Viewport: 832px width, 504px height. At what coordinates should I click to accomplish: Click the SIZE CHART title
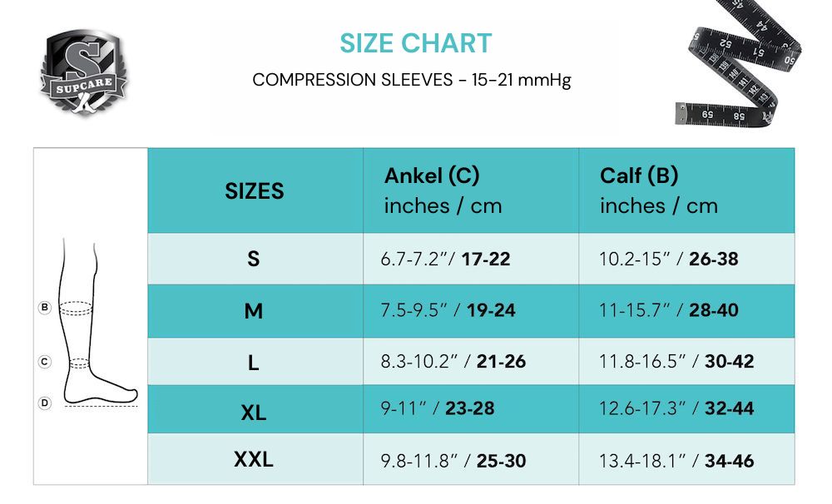[415, 43]
